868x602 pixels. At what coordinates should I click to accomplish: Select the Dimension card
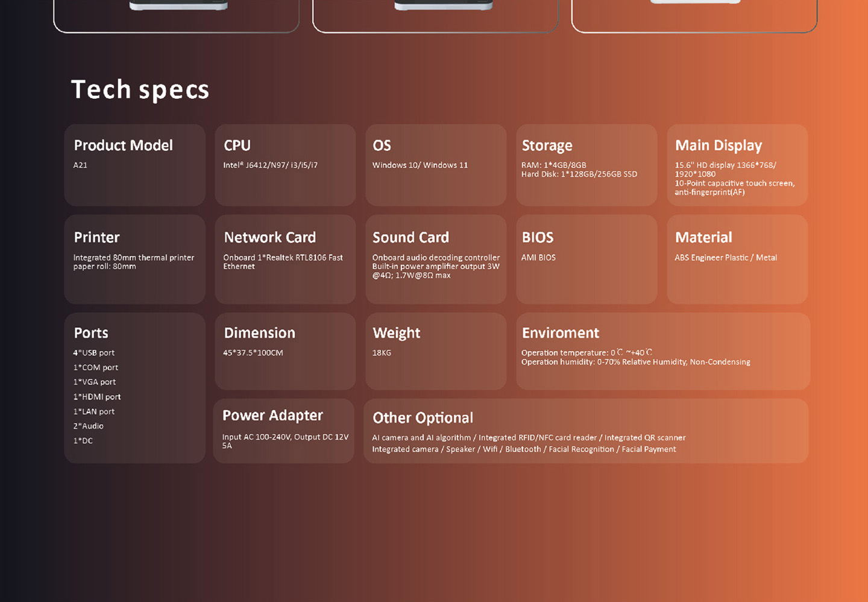point(285,351)
